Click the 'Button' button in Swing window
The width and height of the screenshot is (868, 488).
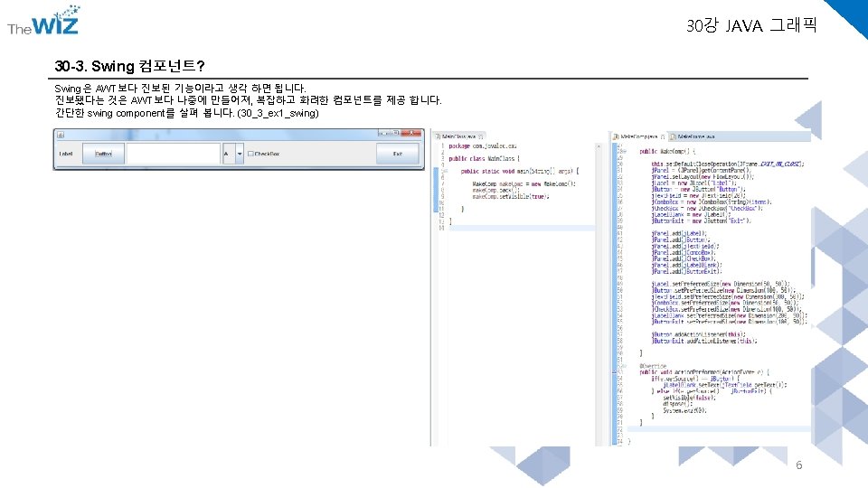(x=103, y=154)
